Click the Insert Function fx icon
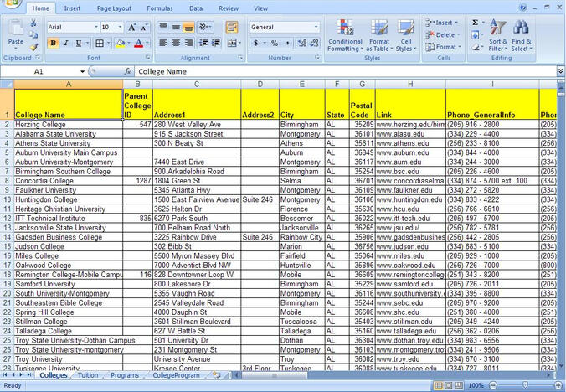 [x=128, y=71]
